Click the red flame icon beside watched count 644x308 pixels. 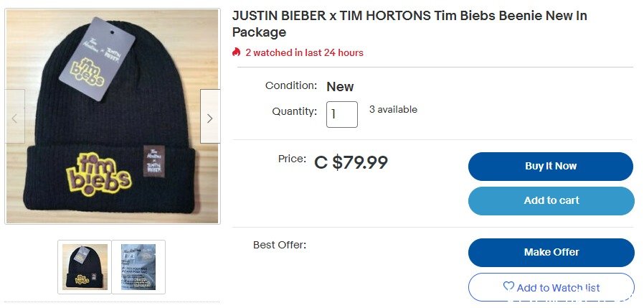click(x=236, y=52)
